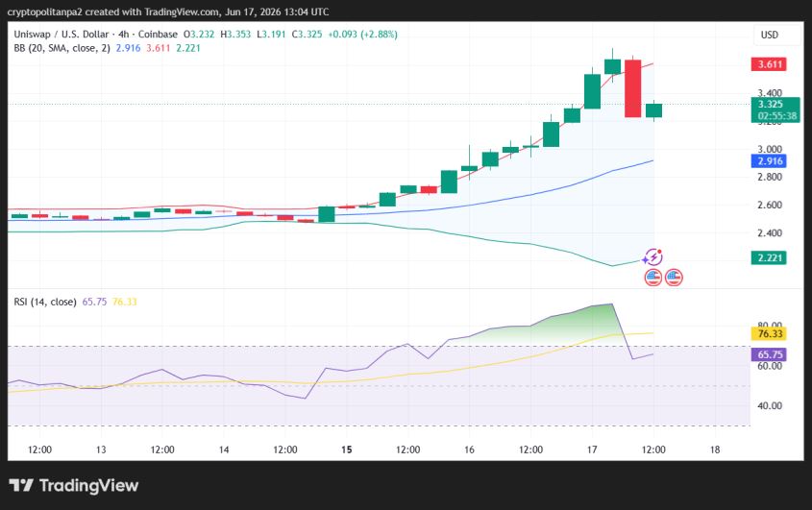Click the BB legend value 2.221
Image resolution: width=812 pixels, height=510 pixels.
pyautogui.click(x=188, y=48)
